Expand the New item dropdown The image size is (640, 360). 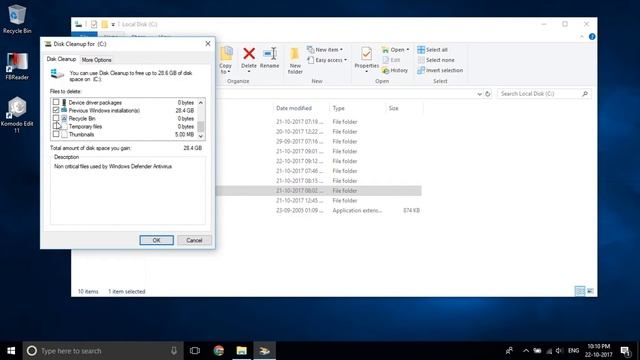tap(341, 50)
